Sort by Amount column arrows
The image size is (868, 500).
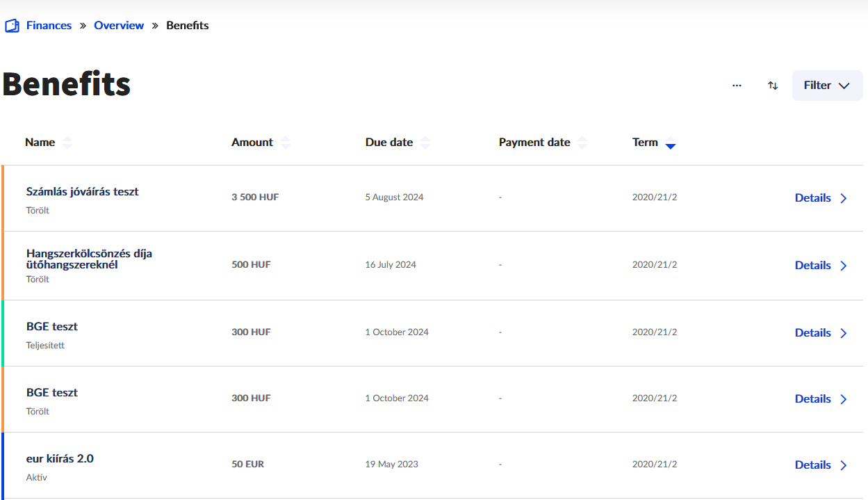click(x=286, y=143)
